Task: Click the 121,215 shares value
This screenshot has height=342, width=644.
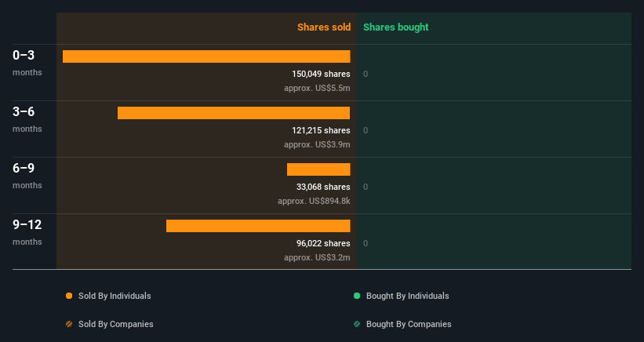Action: tap(321, 130)
